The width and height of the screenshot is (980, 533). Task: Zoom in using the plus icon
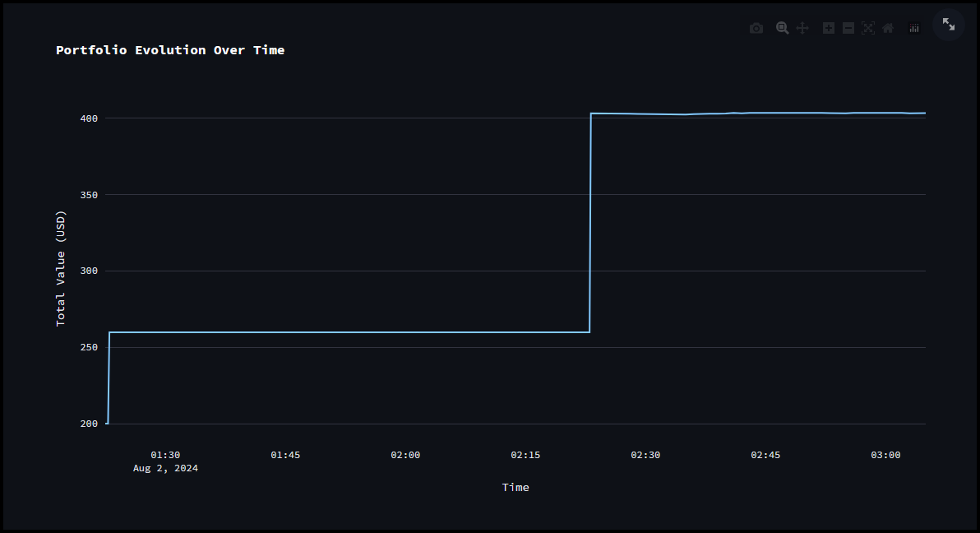828,28
